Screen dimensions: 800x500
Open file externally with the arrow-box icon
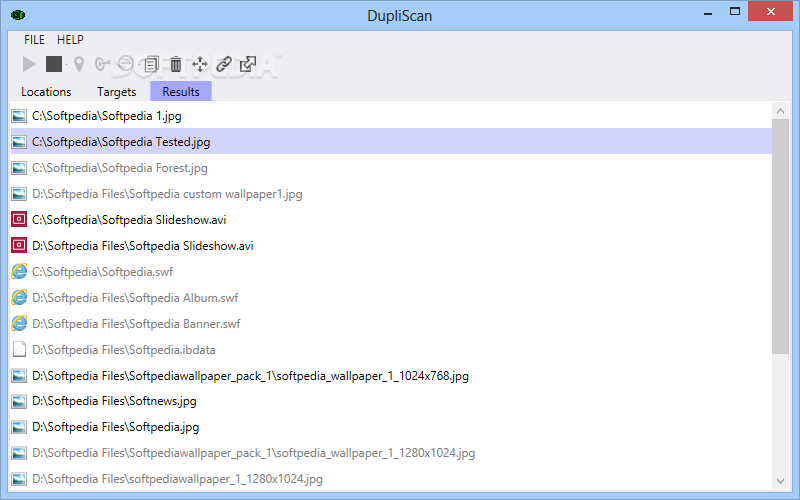click(248, 64)
